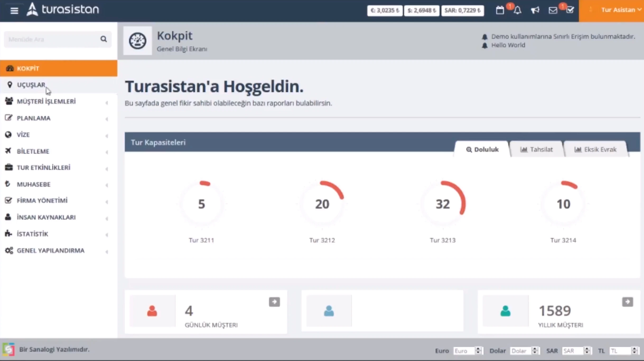Click arrow icon on Günlük Müşteri card
Image resolution: width=644 pixels, height=361 pixels.
(274, 302)
